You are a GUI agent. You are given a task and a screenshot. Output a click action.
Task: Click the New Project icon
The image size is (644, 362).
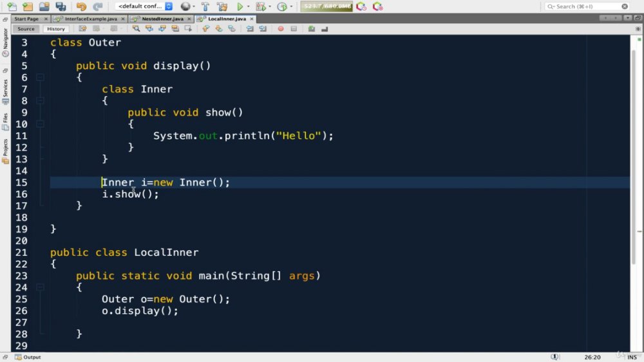point(28,6)
